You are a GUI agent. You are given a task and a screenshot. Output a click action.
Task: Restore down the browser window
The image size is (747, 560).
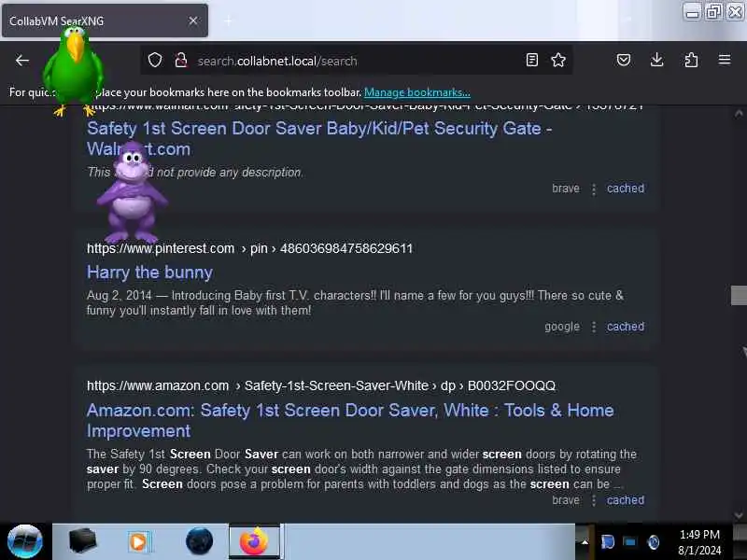(x=713, y=11)
